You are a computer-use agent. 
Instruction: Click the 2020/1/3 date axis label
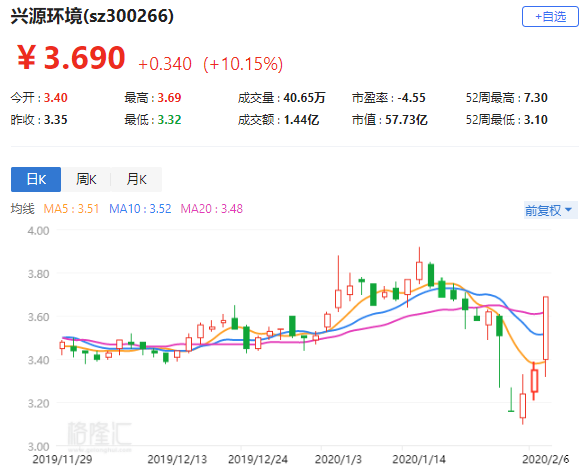tap(338, 459)
